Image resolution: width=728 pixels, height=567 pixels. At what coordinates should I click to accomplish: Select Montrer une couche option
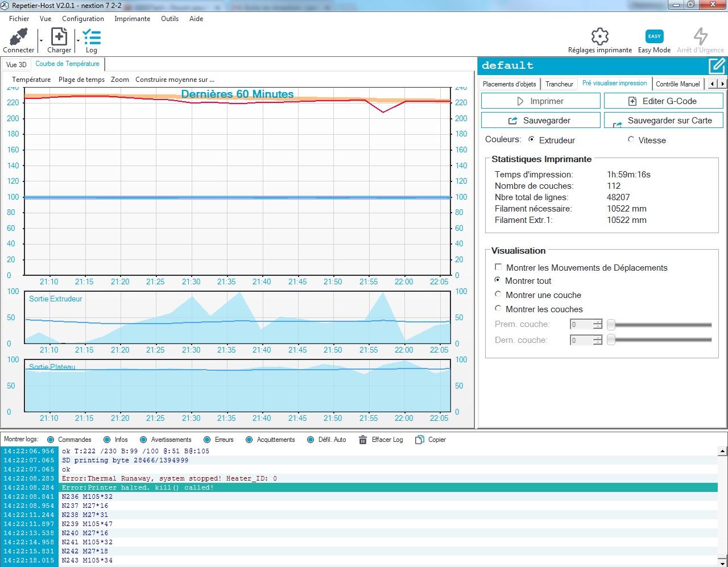(498, 295)
